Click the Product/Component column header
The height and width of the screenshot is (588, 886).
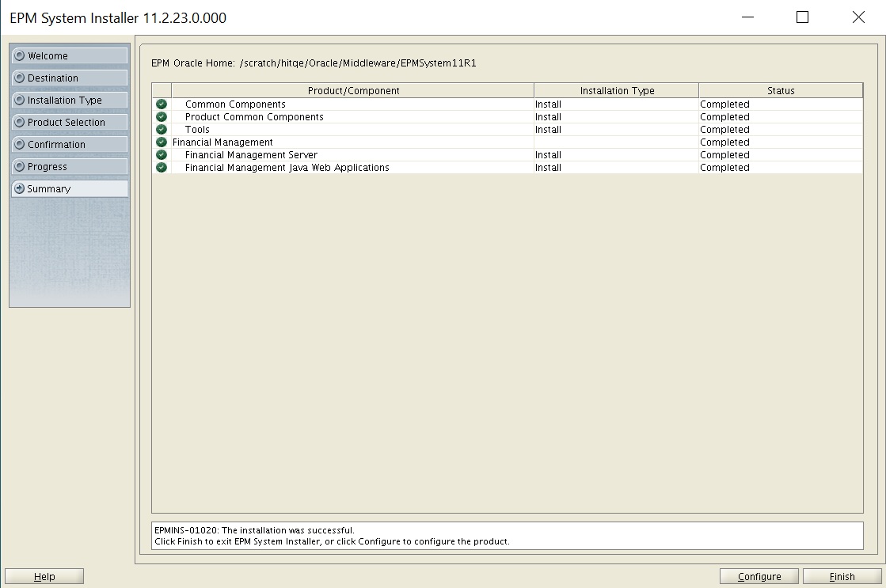(353, 90)
